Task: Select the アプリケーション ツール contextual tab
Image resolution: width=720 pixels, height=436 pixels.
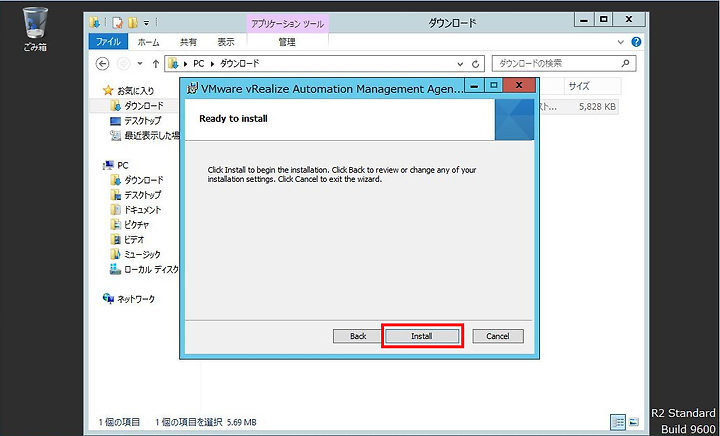Action: [x=287, y=24]
